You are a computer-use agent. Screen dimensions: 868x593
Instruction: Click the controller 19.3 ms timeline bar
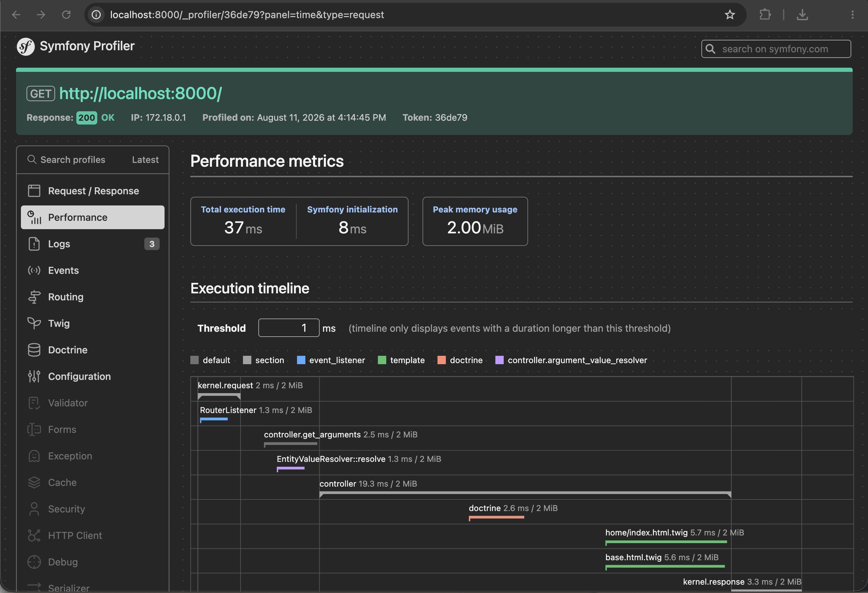(x=525, y=494)
